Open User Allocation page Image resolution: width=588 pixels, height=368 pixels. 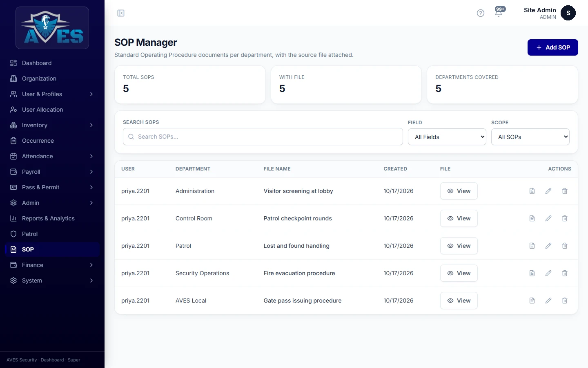52,110
